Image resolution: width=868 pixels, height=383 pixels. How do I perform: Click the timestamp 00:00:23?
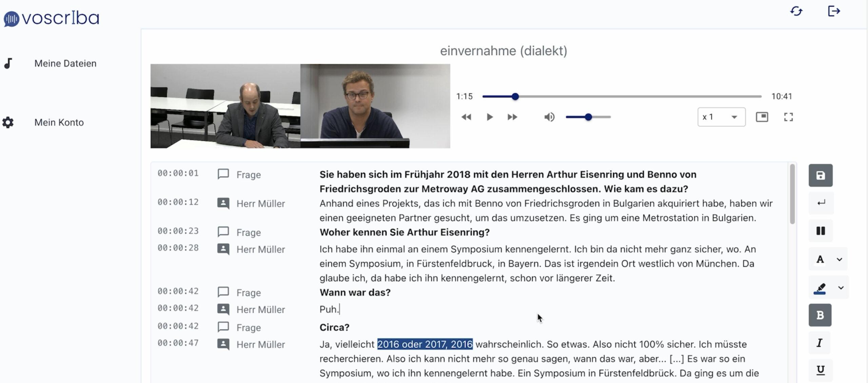pyautogui.click(x=178, y=231)
